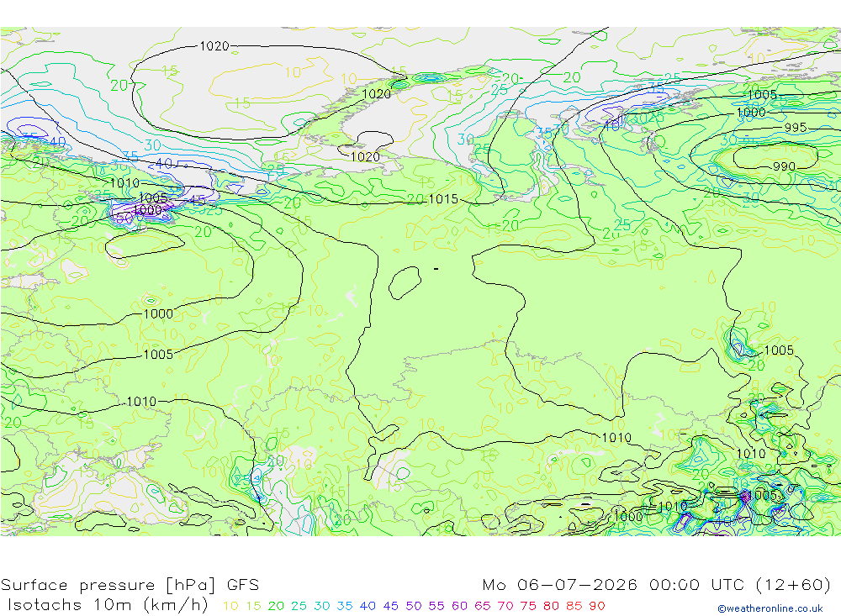841x616 pixels.
Task: Click the 60 value in isotach legend
Action: pos(460,606)
